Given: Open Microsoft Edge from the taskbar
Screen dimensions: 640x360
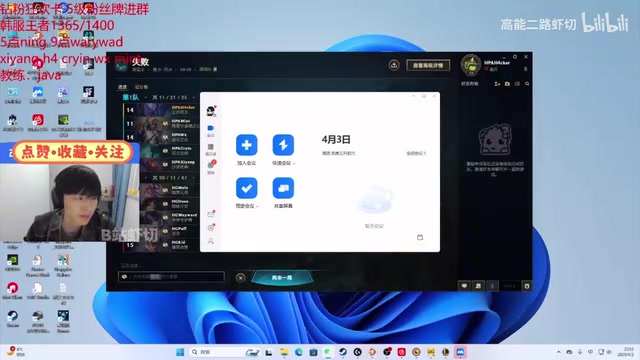Looking at the screenshot, I should coord(299,352).
